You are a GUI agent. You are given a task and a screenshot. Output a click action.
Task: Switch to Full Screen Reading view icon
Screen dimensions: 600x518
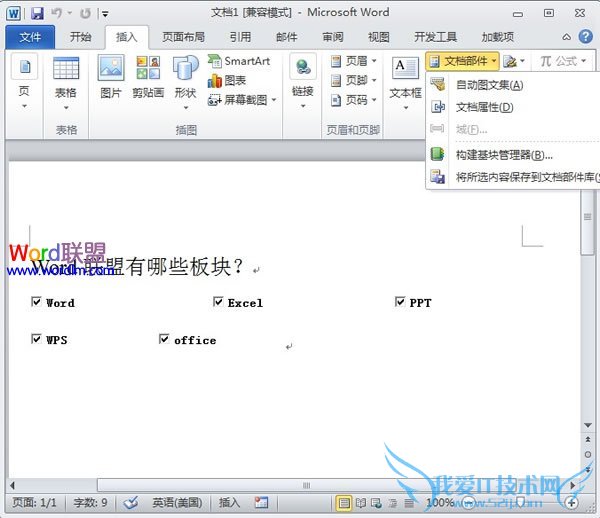tap(360, 503)
